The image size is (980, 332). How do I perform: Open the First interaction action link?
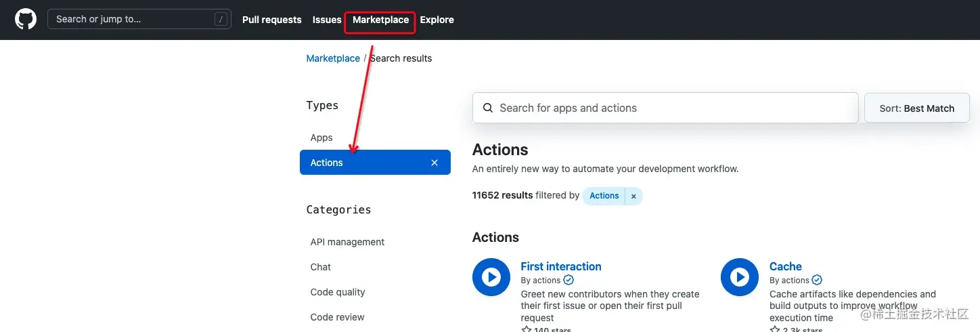[561, 266]
